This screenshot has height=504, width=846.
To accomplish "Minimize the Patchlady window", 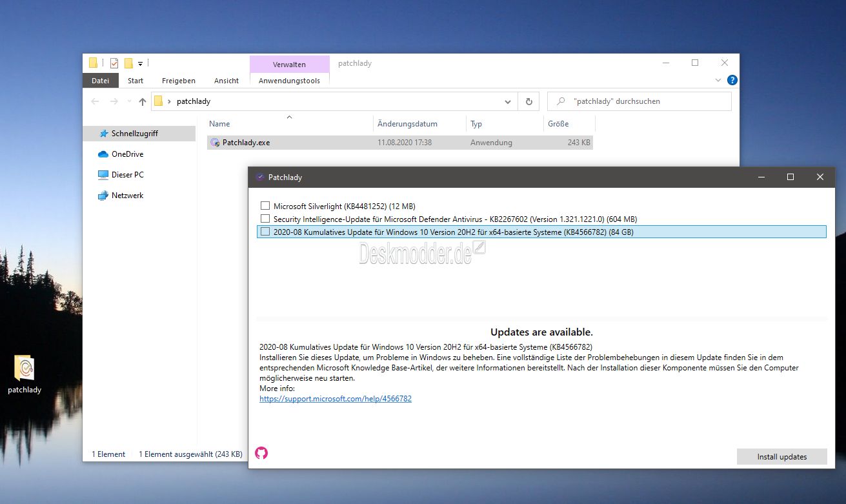I will (x=761, y=177).
